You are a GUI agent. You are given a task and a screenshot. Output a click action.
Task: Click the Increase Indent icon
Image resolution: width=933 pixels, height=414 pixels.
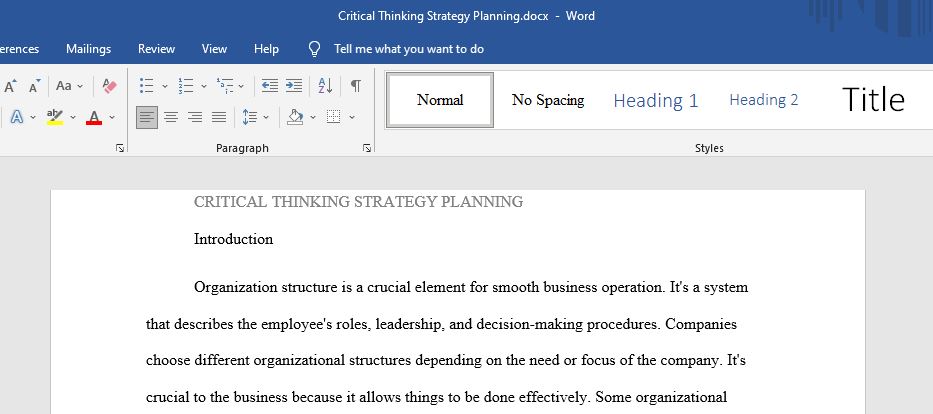(293, 86)
